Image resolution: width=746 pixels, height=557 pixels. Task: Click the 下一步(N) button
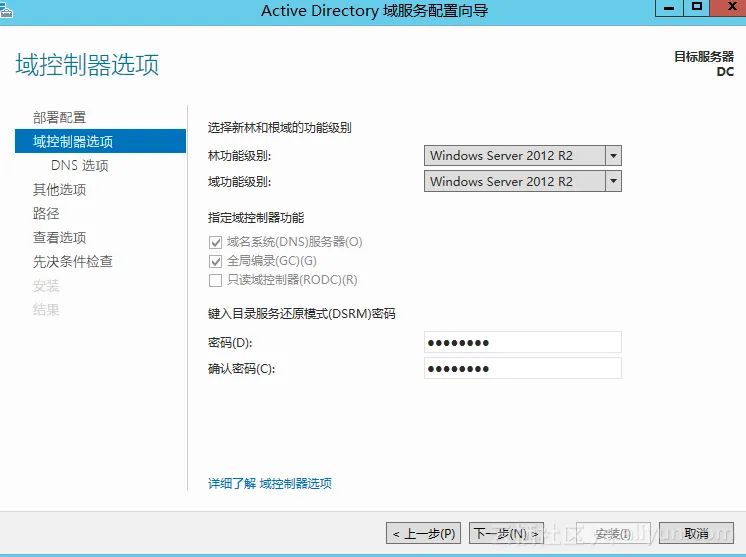point(506,533)
